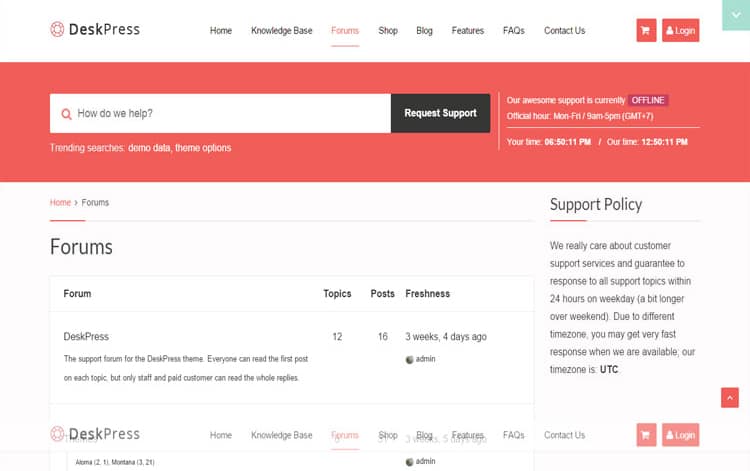Click the admin avatar in the DeskPress forum row
750x471 pixels.
point(409,359)
